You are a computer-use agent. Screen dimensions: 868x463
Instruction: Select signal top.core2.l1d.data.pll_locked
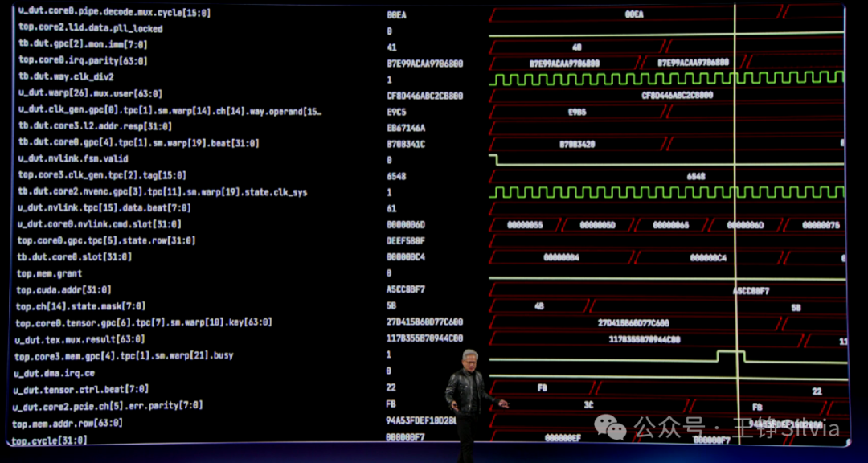pyautogui.click(x=91, y=27)
